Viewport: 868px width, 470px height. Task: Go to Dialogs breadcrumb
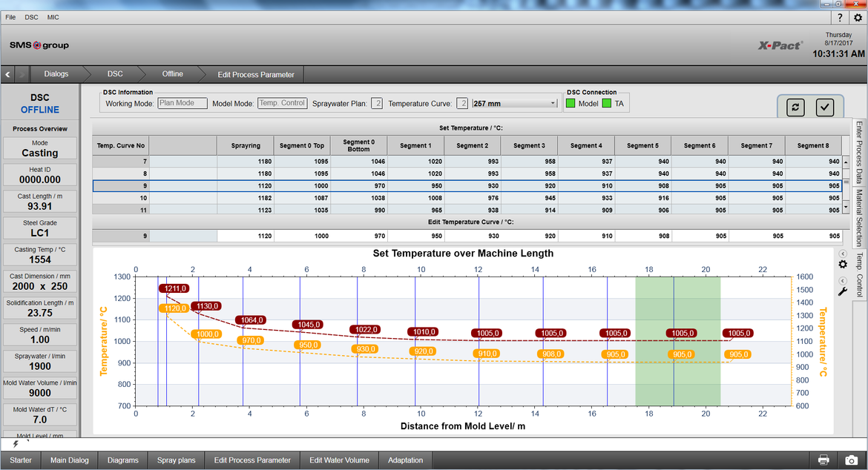[56, 74]
